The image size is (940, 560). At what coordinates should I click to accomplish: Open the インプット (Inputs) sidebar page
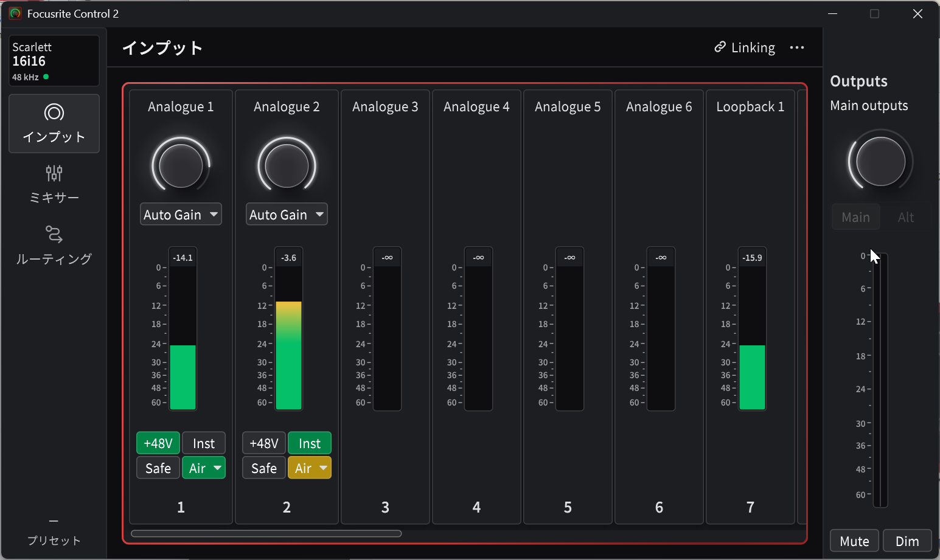coord(54,123)
